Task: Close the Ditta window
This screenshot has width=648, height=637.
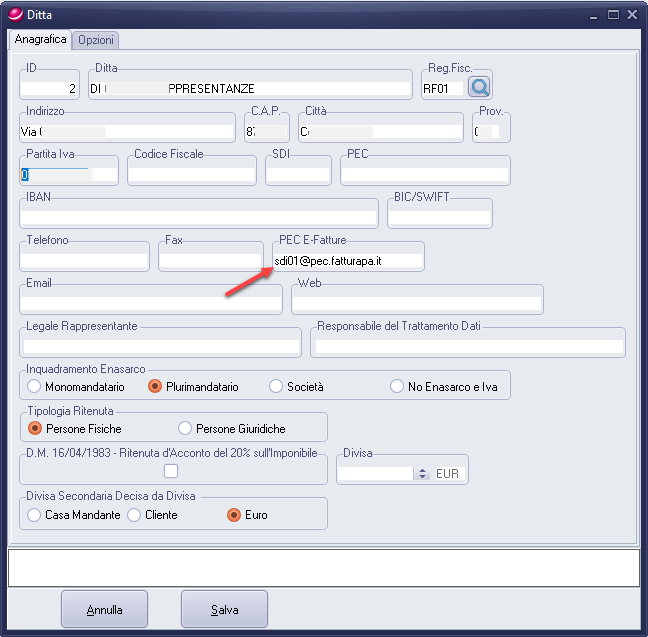Action: click(632, 14)
